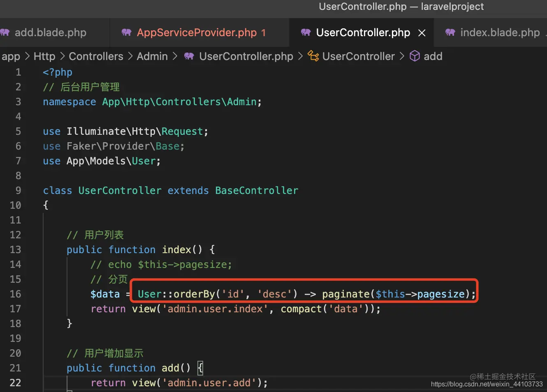547x392 pixels.
Task: Click the window title 'UserController.php — laravelproject'
Action: point(401,7)
